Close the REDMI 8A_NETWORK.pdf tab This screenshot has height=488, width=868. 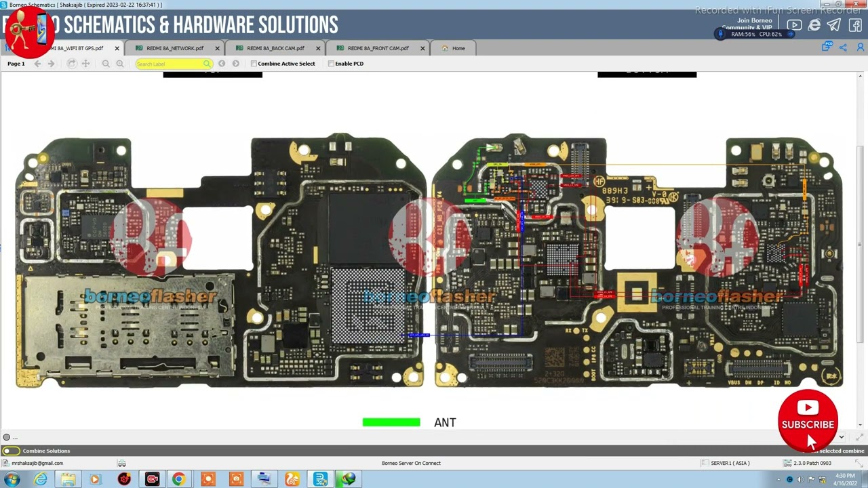(217, 48)
